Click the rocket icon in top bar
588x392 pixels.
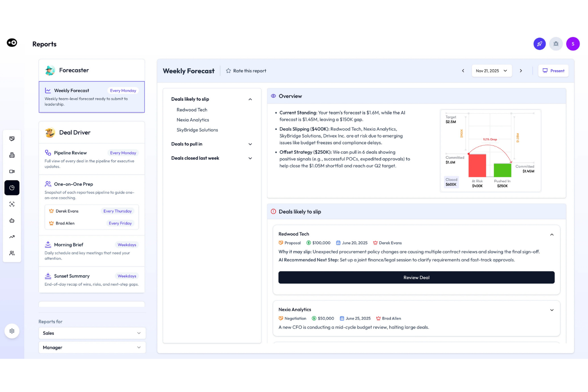(x=539, y=44)
